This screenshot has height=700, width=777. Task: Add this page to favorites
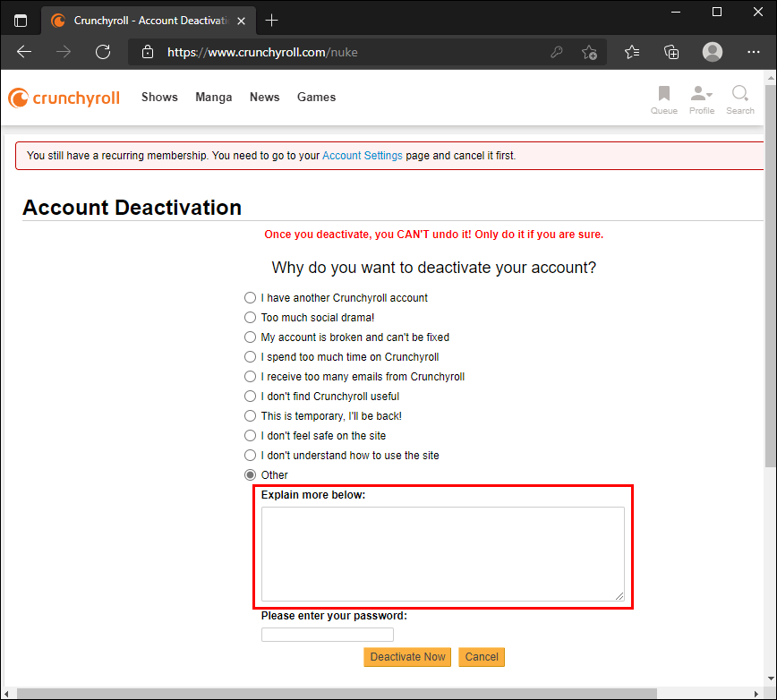tap(589, 52)
